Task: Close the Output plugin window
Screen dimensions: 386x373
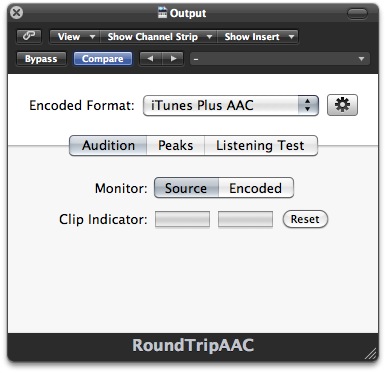Action: coord(16,13)
